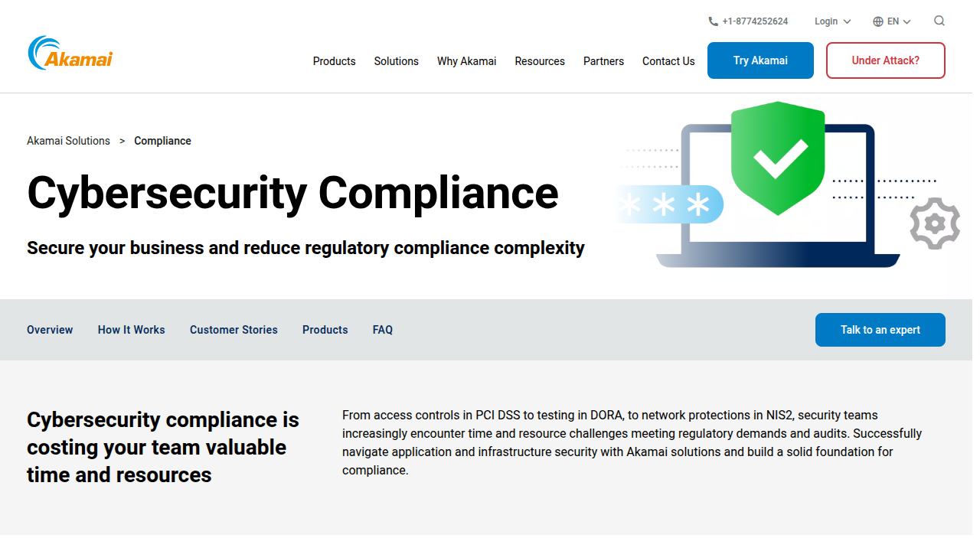This screenshot has height=551, width=980.
Task: Jump to the Overview section tab
Action: (x=50, y=330)
